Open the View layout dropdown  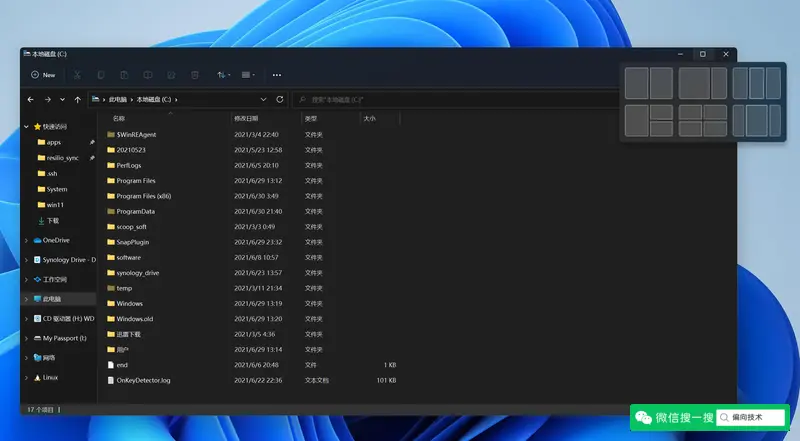pyautogui.click(x=248, y=75)
